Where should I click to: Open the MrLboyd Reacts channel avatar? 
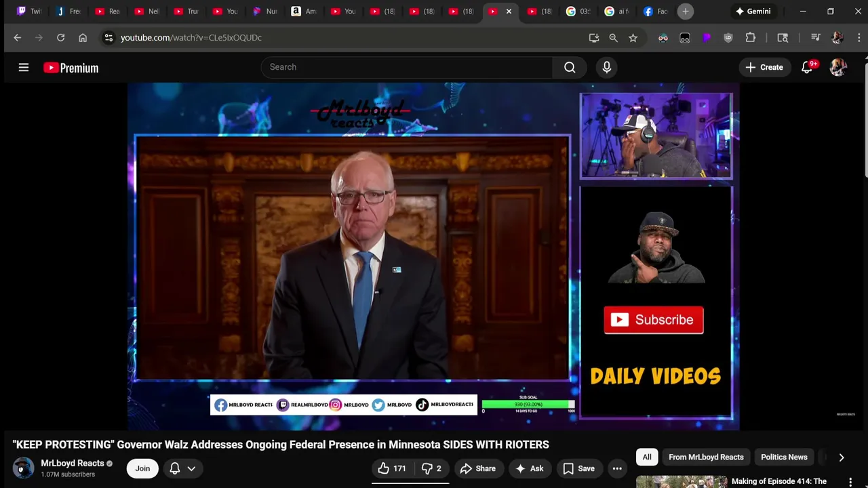click(23, 468)
